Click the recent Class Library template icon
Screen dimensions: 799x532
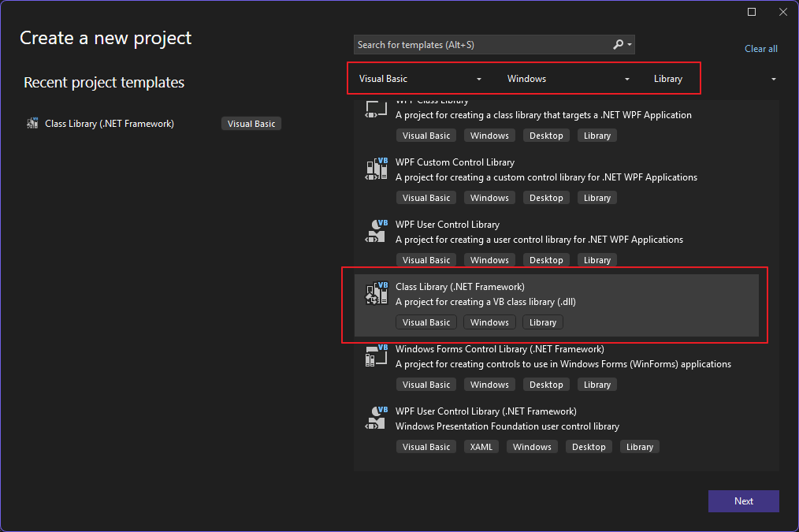(32, 124)
